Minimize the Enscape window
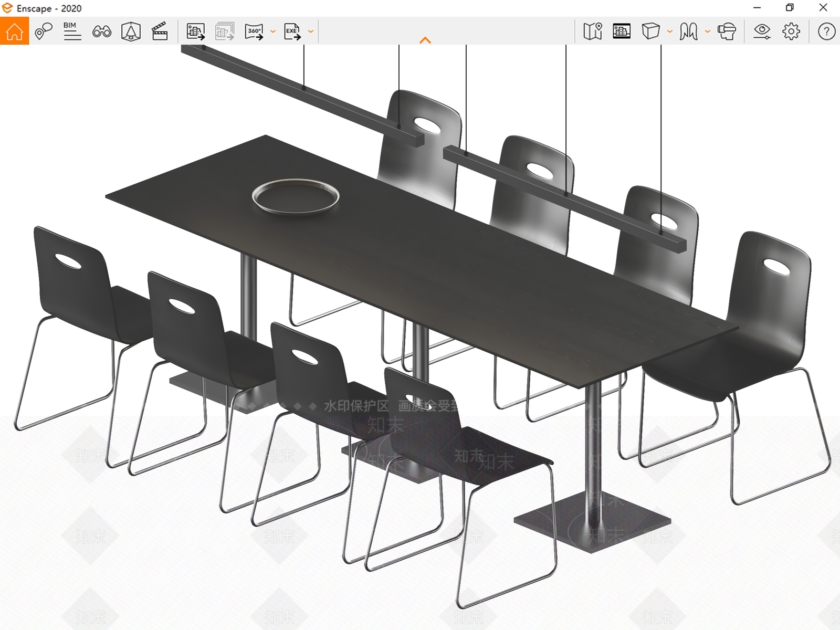Viewport: 840px width, 630px height. [757, 8]
